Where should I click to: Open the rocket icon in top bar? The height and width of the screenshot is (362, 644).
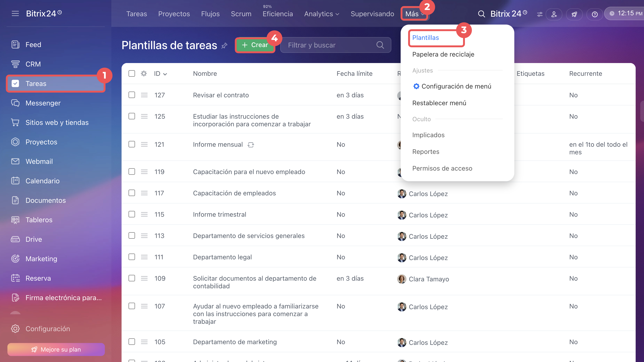click(574, 14)
